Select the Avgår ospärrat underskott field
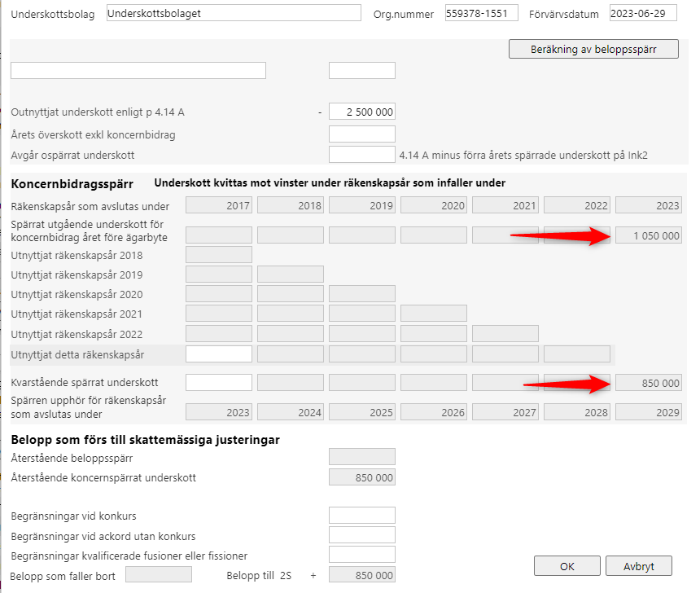This screenshot has height=593, width=700. click(x=362, y=155)
